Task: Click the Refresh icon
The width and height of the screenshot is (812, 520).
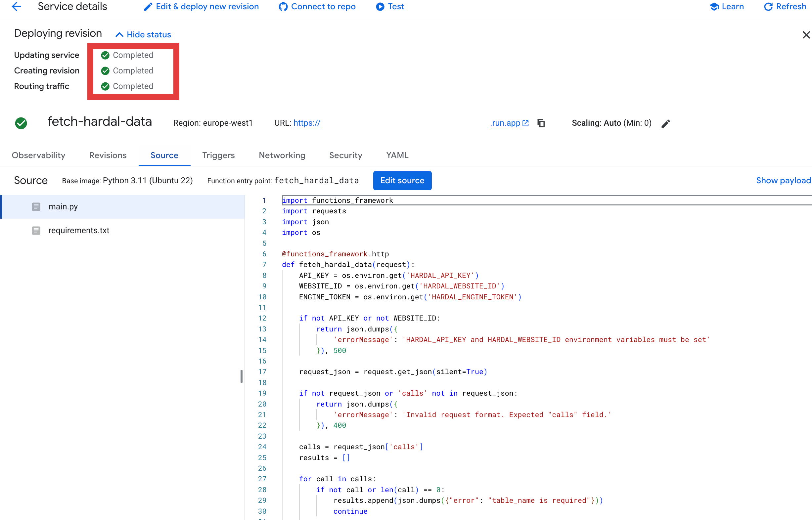Action: click(x=768, y=7)
